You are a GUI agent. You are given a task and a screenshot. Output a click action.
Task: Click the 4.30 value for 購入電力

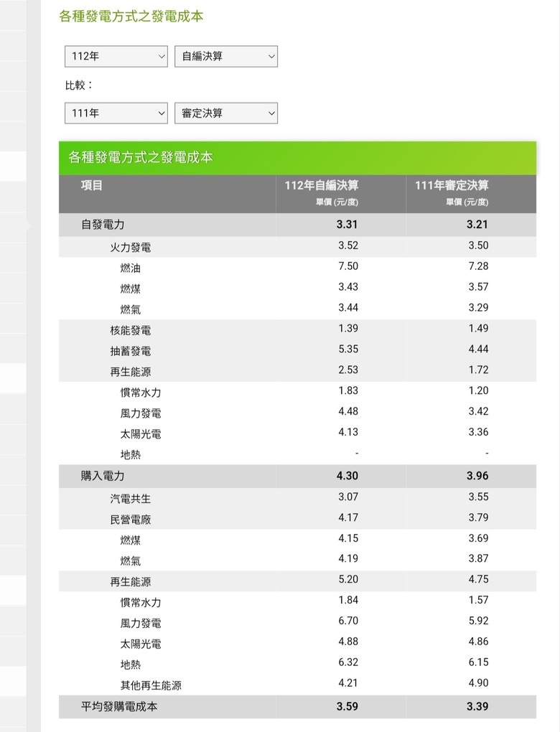347,476
